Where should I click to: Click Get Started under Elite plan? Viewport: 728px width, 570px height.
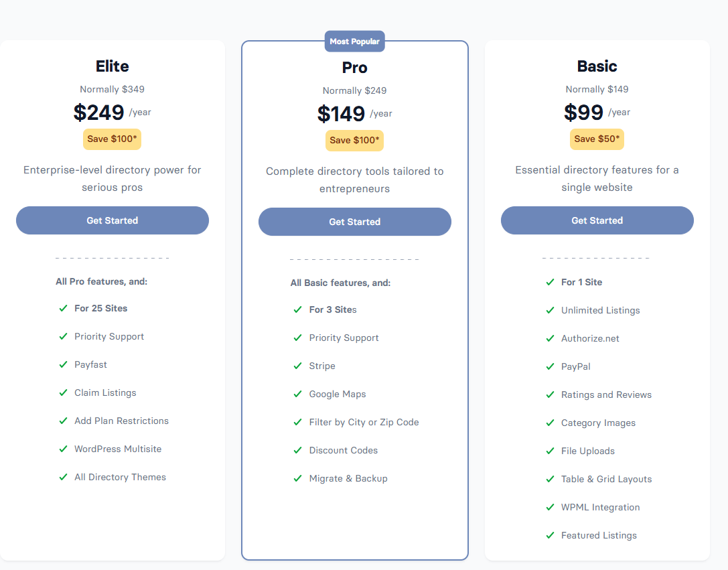click(113, 220)
